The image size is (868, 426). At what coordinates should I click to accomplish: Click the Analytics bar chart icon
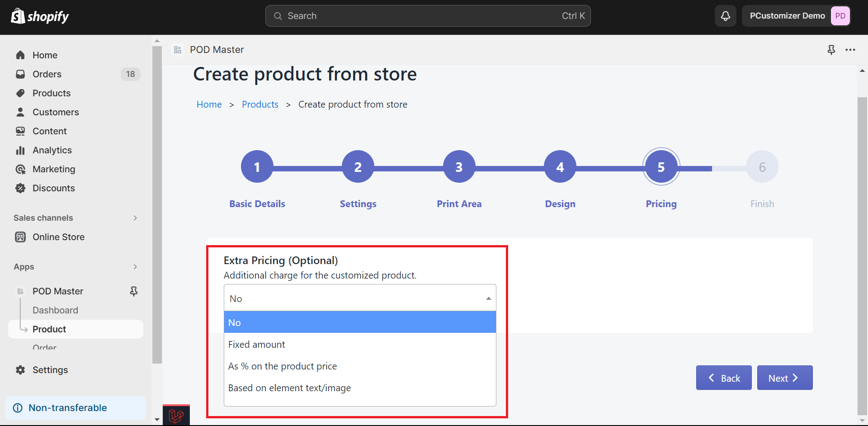[x=20, y=150]
